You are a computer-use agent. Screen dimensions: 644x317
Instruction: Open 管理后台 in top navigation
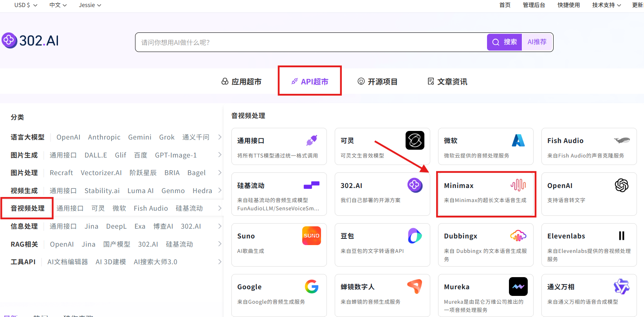pyautogui.click(x=534, y=5)
